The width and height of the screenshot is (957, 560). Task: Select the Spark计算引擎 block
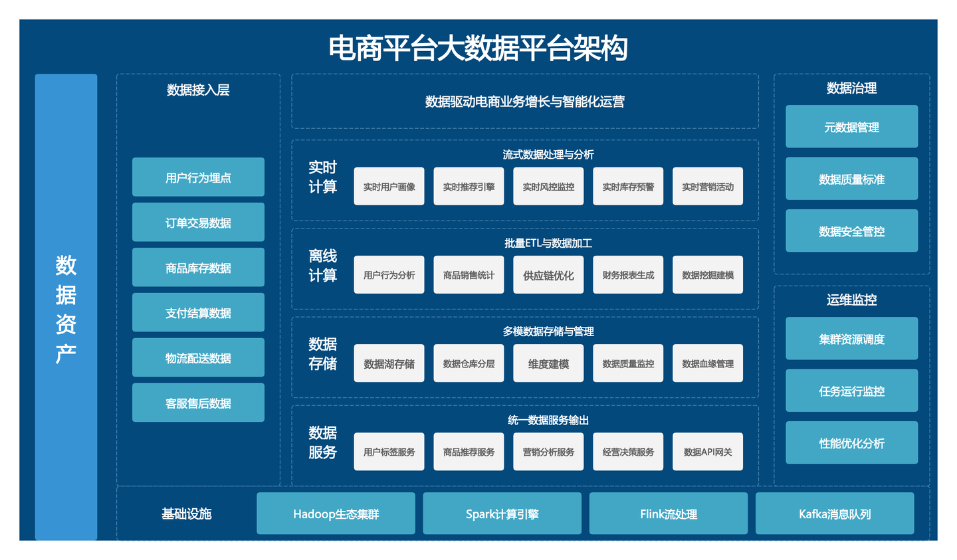click(502, 513)
